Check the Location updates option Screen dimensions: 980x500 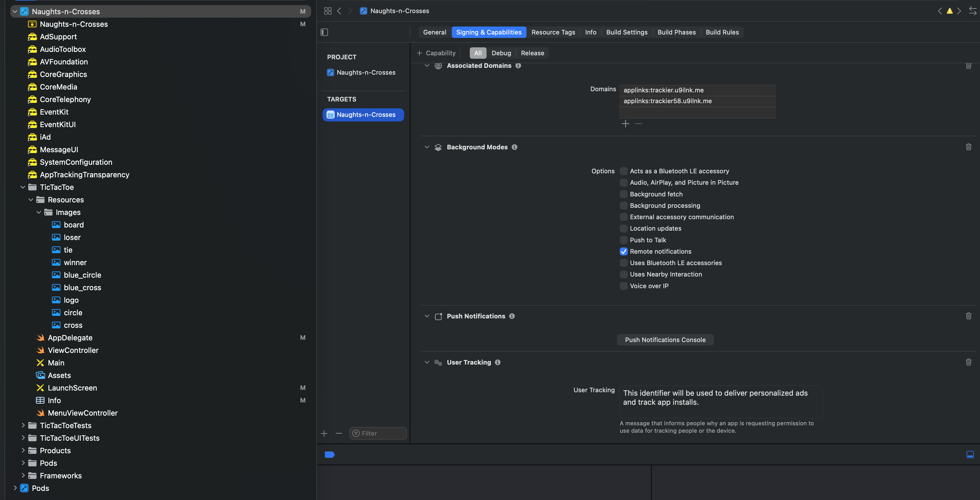click(x=623, y=229)
